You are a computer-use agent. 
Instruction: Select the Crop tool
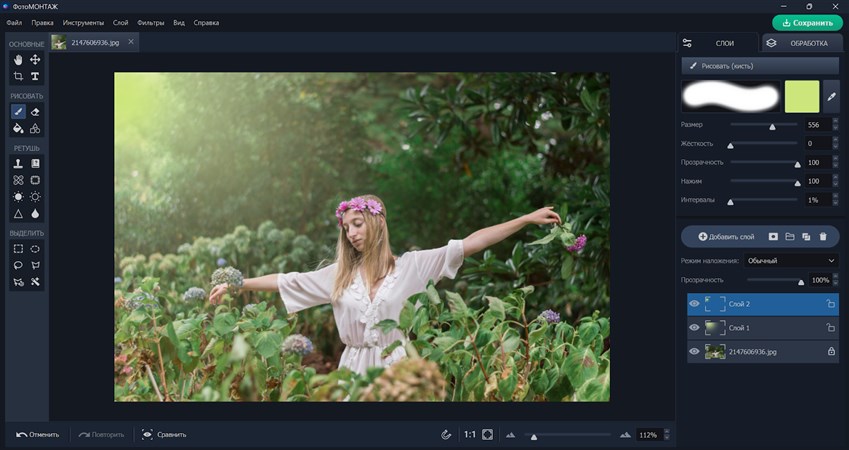(18, 76)
